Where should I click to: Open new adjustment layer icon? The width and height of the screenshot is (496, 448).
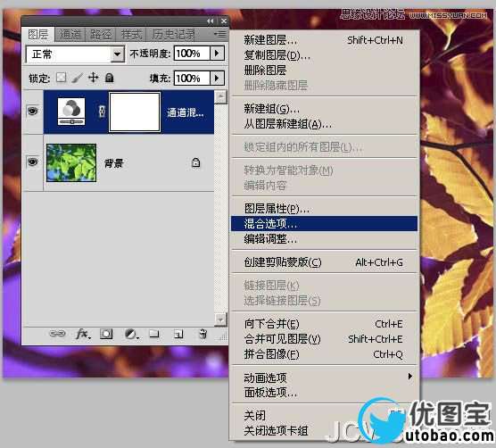click(x=131, y=334)
